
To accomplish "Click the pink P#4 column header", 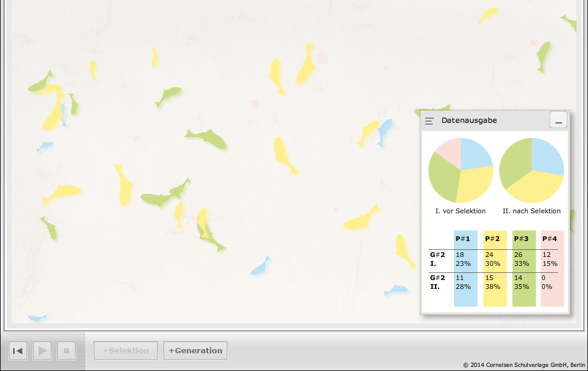I will point(550,239).
